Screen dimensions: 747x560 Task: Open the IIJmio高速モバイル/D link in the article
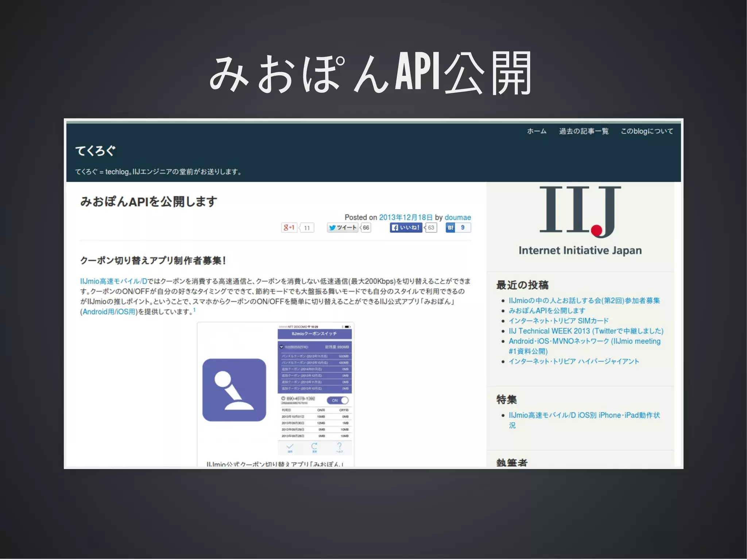click(113, 281)
